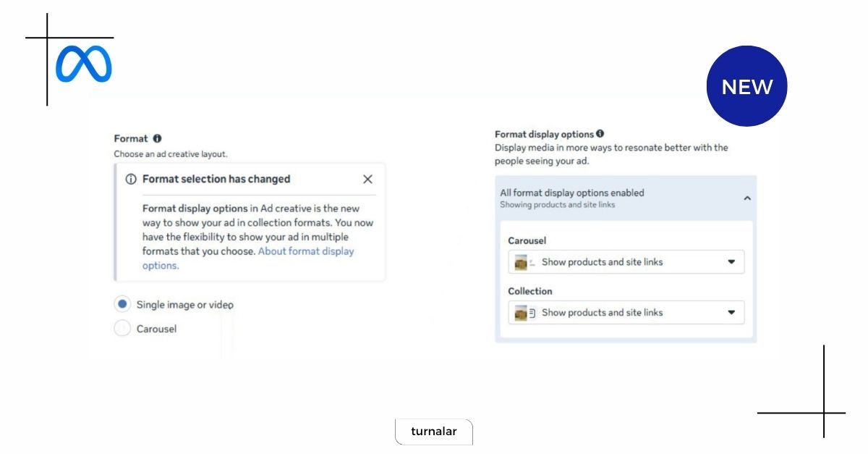
Task: Click the Choose an ad creative layout text
Action: tap(171, 154)
